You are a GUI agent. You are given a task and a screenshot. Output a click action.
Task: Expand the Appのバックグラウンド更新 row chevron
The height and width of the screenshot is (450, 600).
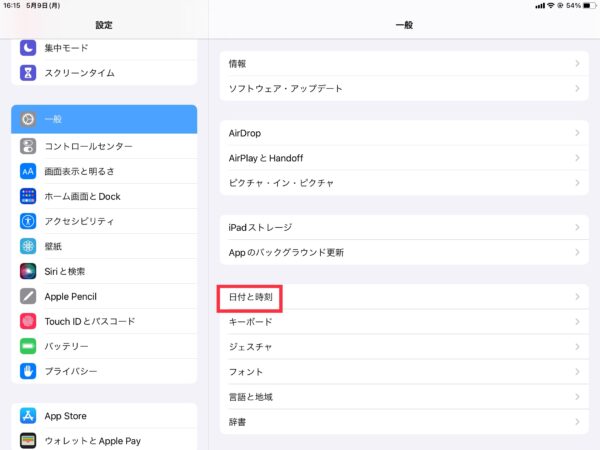coord(577,252)
